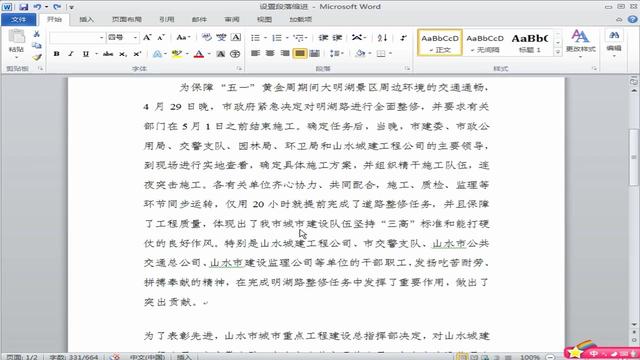Toggle the highlighted Justify alignment button

coord(300,53)
